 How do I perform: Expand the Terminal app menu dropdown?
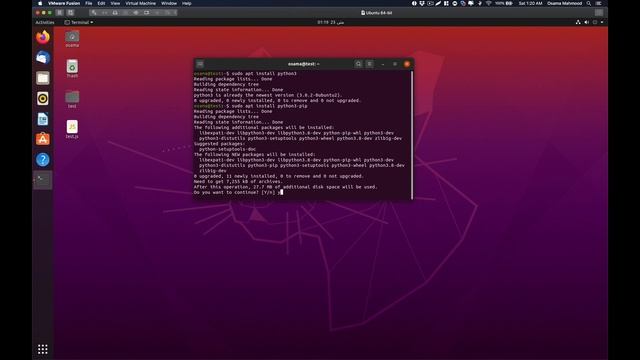(79, 22)
